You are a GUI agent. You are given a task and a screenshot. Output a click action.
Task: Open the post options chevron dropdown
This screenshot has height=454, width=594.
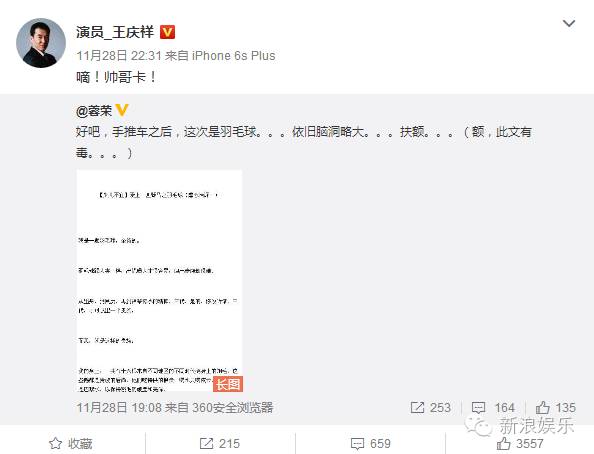[x=569, y=23]
